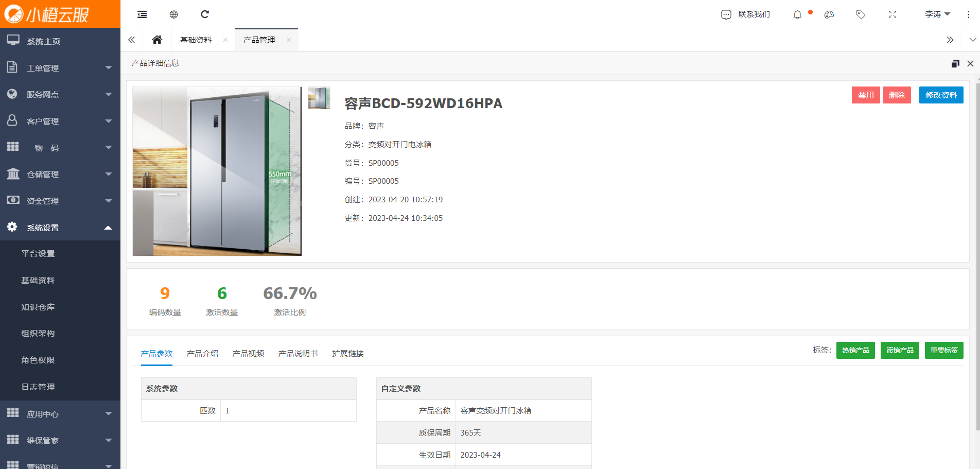Select the 扩展链接 tab
Viewport: 980px width, 469px height.
348,354
